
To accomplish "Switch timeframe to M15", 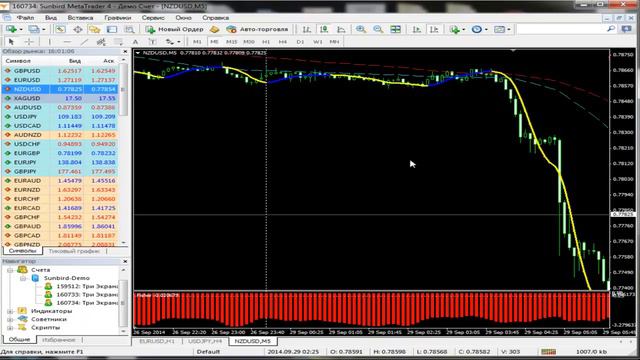I will click(x=231, y=42).
